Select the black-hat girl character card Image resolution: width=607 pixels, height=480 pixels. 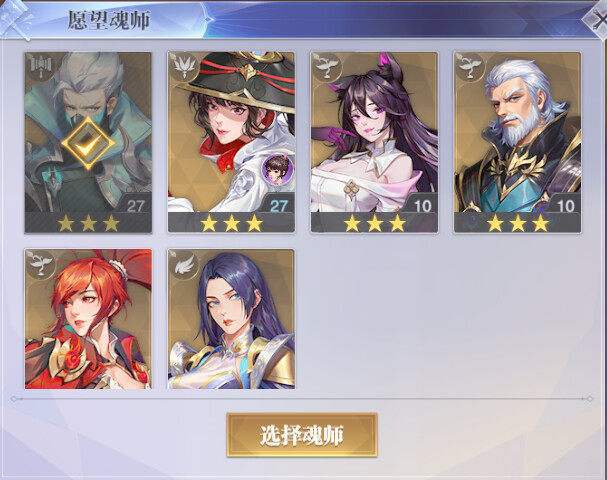tap(231, 142)
